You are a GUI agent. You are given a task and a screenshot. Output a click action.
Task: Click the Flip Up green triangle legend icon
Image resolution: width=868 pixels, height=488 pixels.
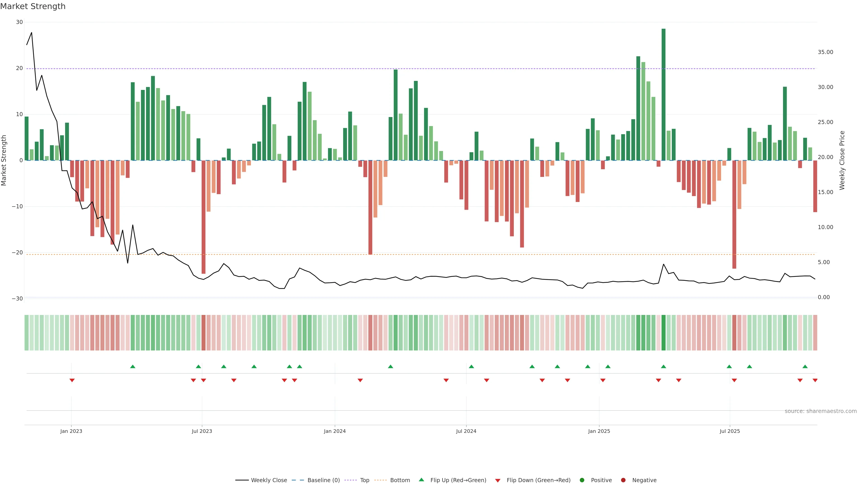click(421, 480)
